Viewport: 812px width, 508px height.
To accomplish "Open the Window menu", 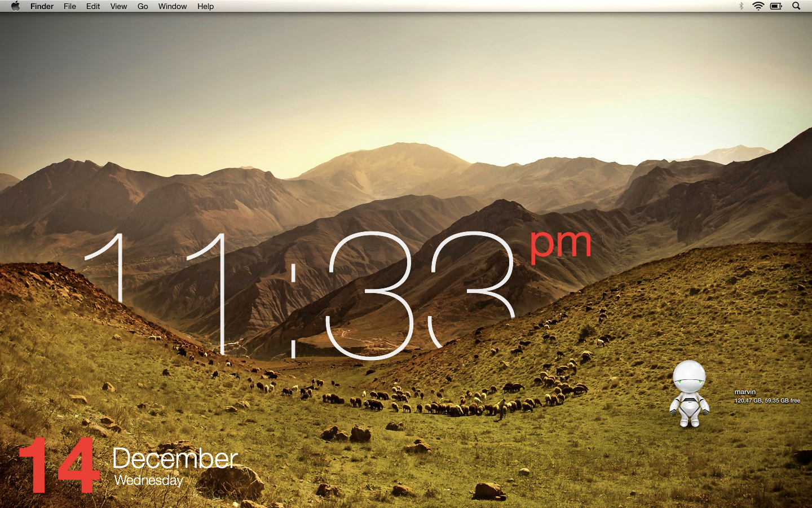I will point(173,6).
